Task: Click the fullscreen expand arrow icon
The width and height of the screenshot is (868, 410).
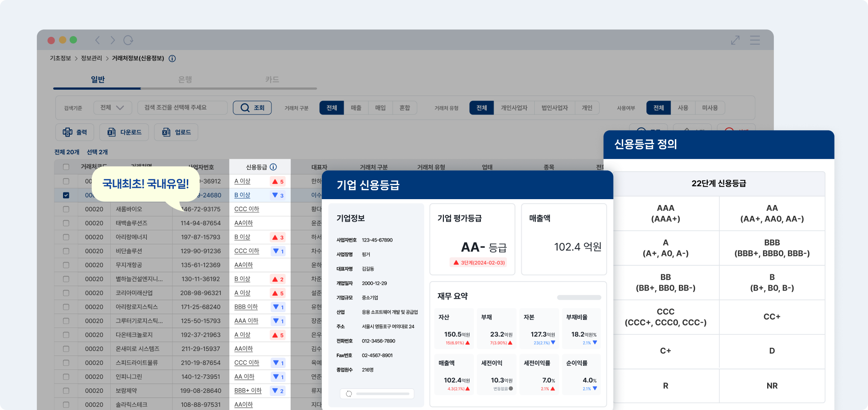Action: tap(735, 40)
